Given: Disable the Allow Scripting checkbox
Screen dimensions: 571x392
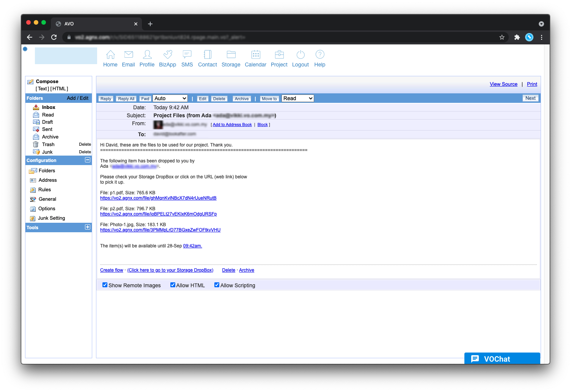Looking at the screenshot, I should point(217,285).
